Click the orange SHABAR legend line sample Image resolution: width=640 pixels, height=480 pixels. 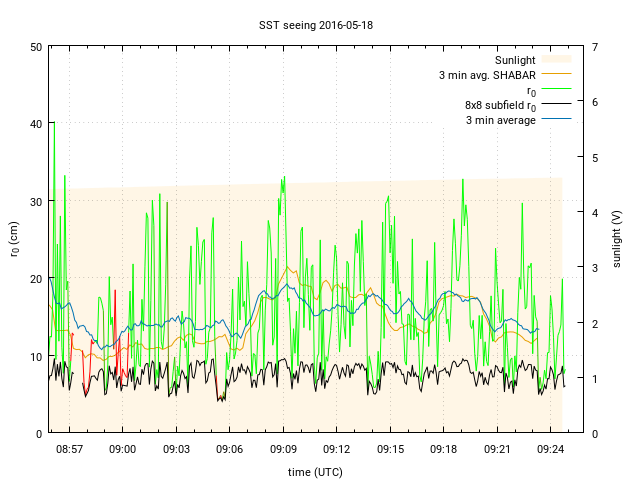pyautogui.click(x=556, y=75)
